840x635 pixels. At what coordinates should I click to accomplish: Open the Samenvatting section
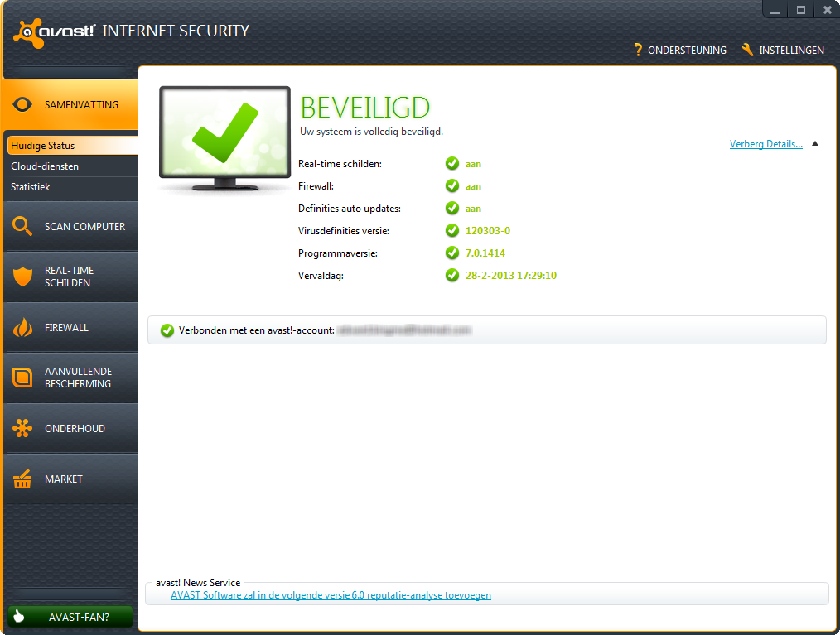point(70,104)
